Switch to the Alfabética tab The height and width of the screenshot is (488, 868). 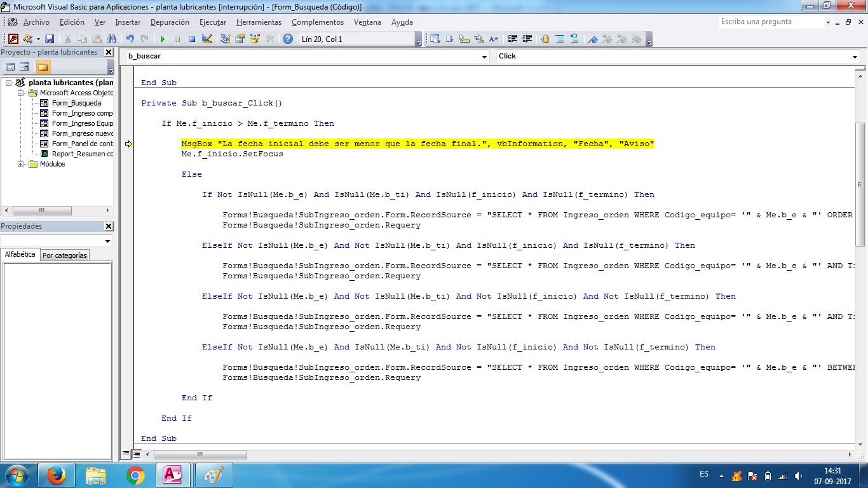coord(20,254)
